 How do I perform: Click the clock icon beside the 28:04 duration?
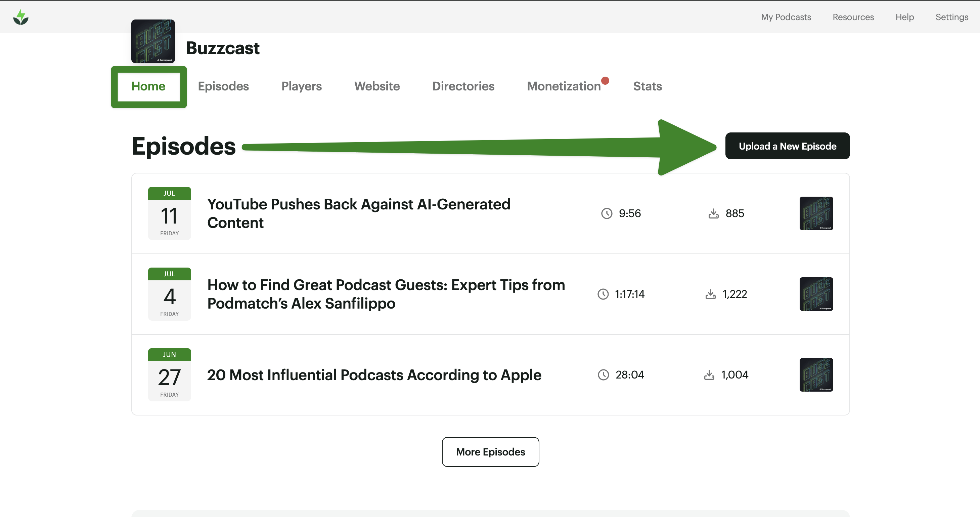604,375
